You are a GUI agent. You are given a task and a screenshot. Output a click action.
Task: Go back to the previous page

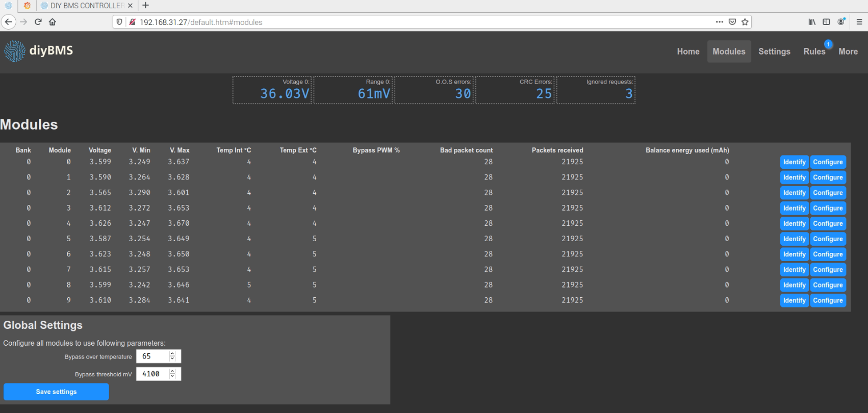coord(8,22)
